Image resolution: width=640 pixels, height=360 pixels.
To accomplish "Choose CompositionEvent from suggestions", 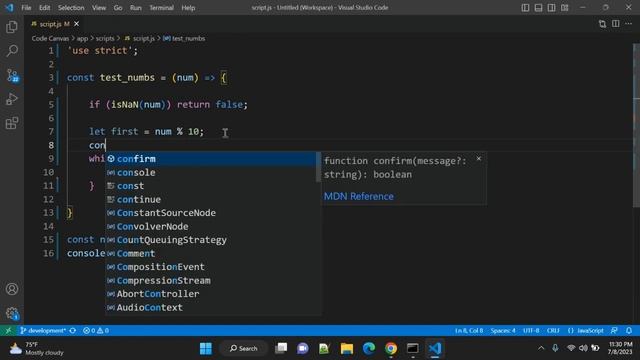I will click(x=211, y=267).
